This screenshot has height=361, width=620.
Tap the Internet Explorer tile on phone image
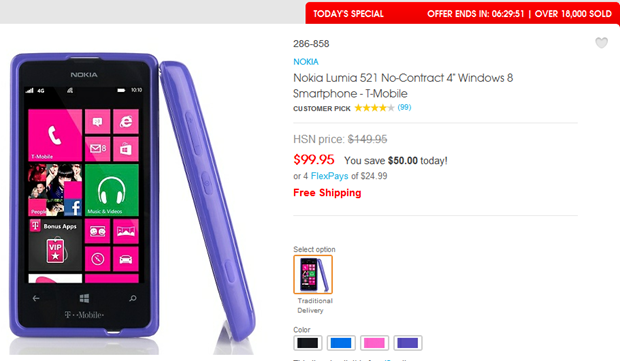[126, 121]
